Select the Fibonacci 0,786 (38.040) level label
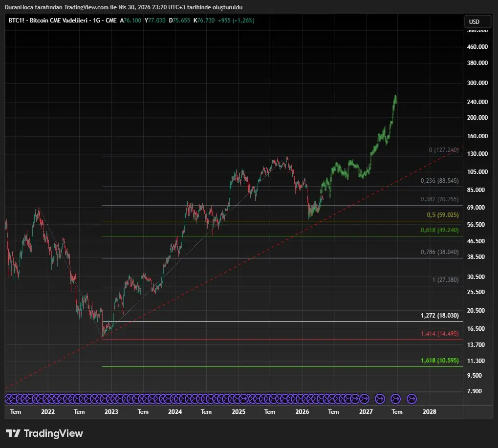This screenshot has height=448, width=498. (x=439, y=252)
